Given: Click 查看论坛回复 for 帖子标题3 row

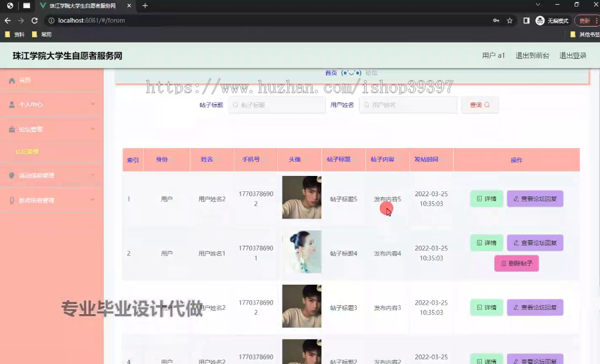Looking at the screenshot, I should [535, 308].
